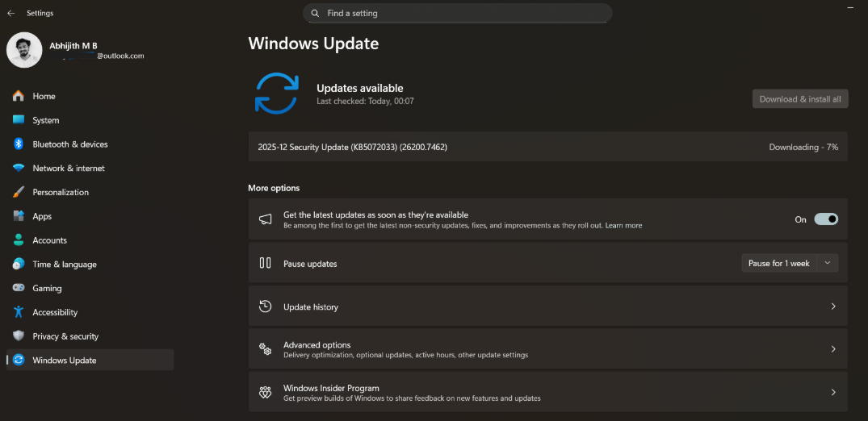
Task: Open the Pause for 1 week dropdown arrow
Action: point(827,264)
